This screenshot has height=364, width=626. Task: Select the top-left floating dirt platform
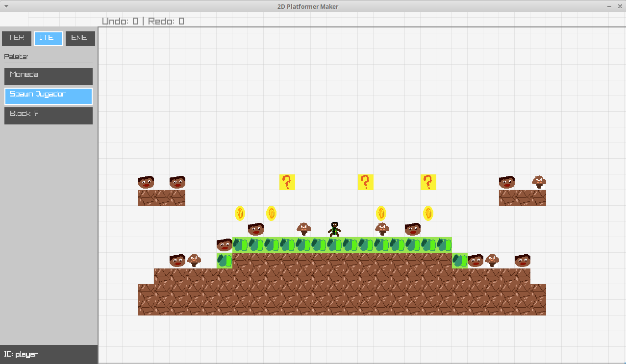pyautogui.click(x=162, y=198)
